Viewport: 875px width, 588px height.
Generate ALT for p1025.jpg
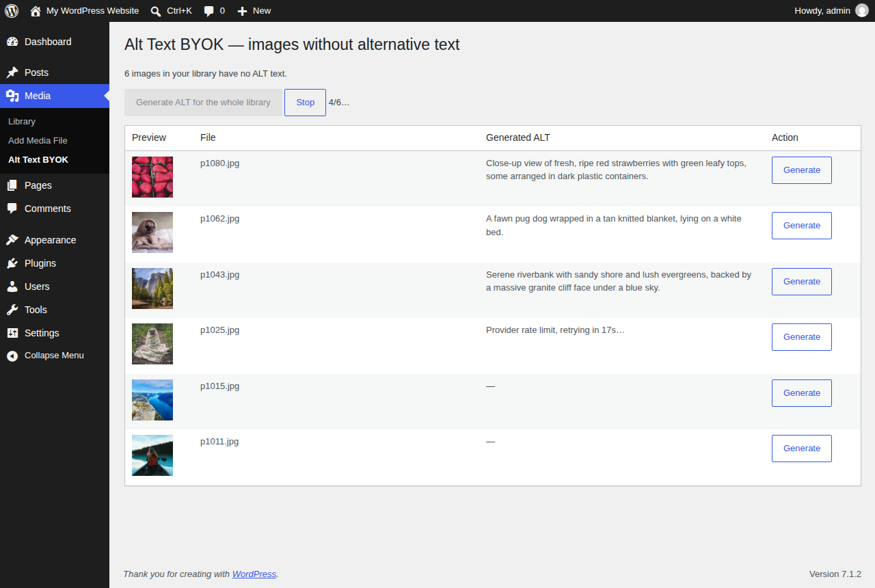(801, 337)
